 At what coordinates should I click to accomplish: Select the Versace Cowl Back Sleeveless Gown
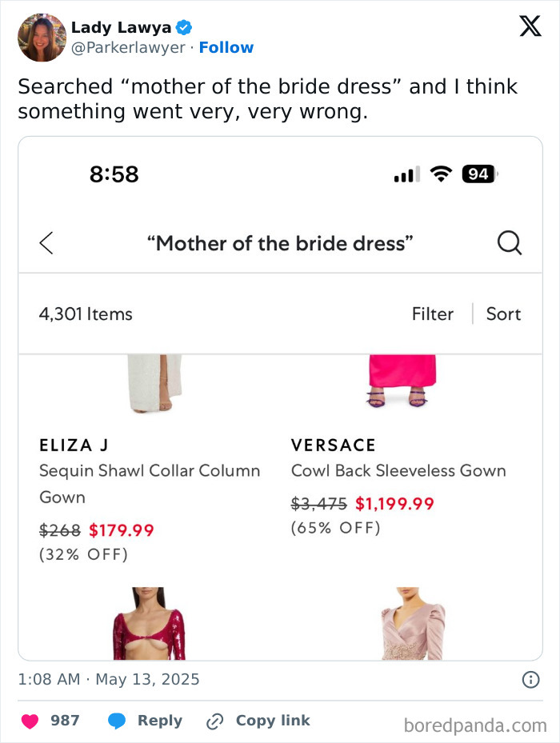pos(398,458)
